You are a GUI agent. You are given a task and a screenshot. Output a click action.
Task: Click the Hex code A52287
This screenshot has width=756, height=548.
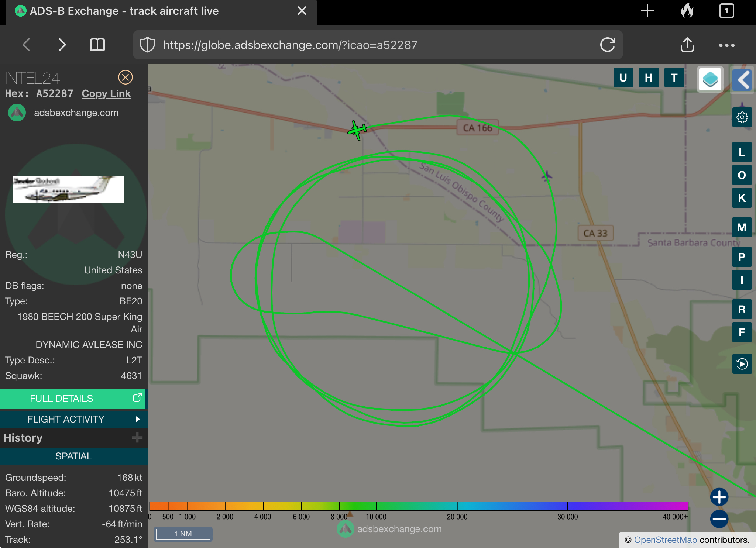55,94
